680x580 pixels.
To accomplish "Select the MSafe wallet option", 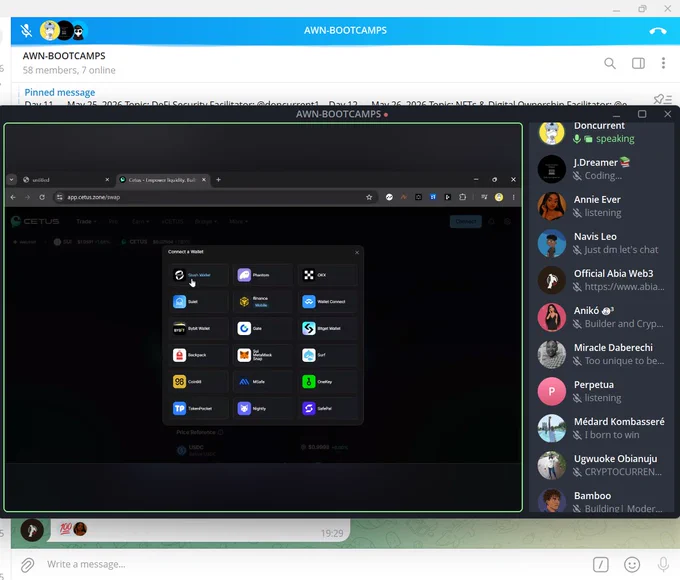I will click(x=262, y=382).
